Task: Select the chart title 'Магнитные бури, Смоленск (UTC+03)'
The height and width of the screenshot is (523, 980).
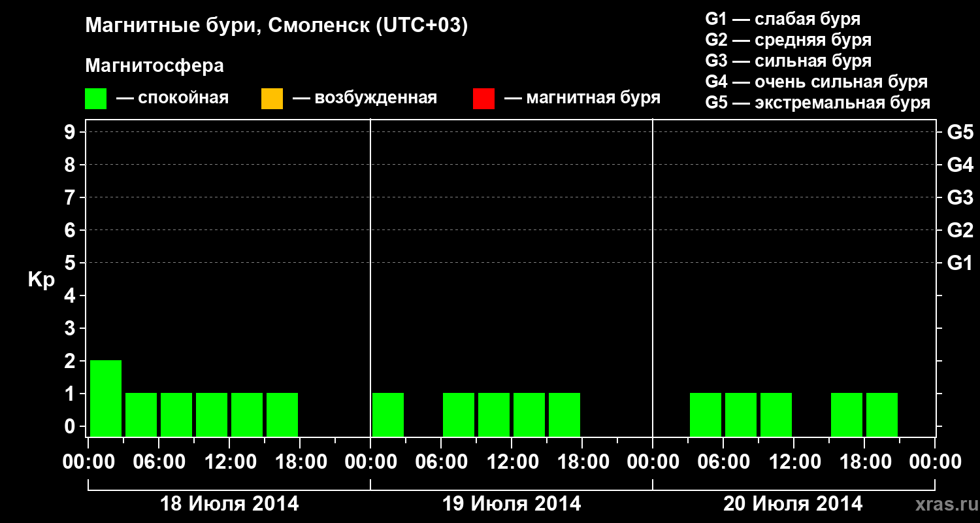Action: click(x=277, y=26)
